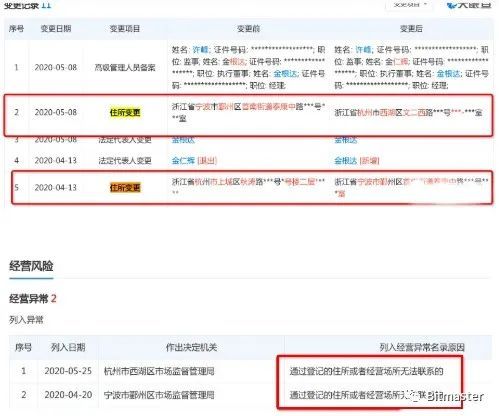Select yellow-highlighted 住所变更 in row 2
Image resolution: width=499 pixels, height=416 pixels.
point(125,113)
